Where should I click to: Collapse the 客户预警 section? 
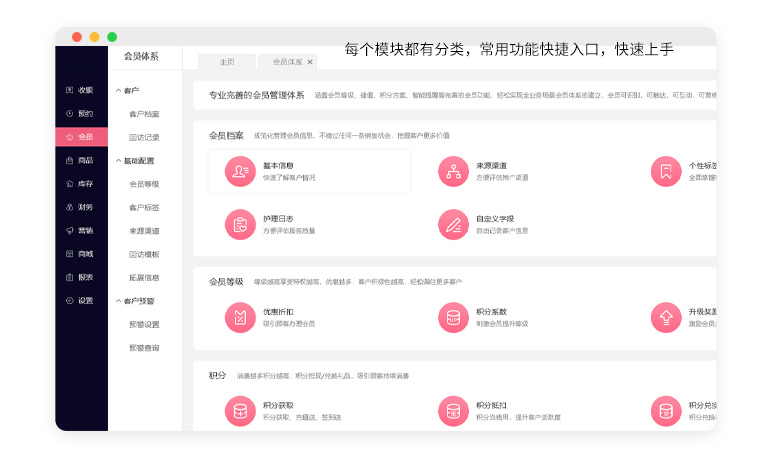(117, 301)
